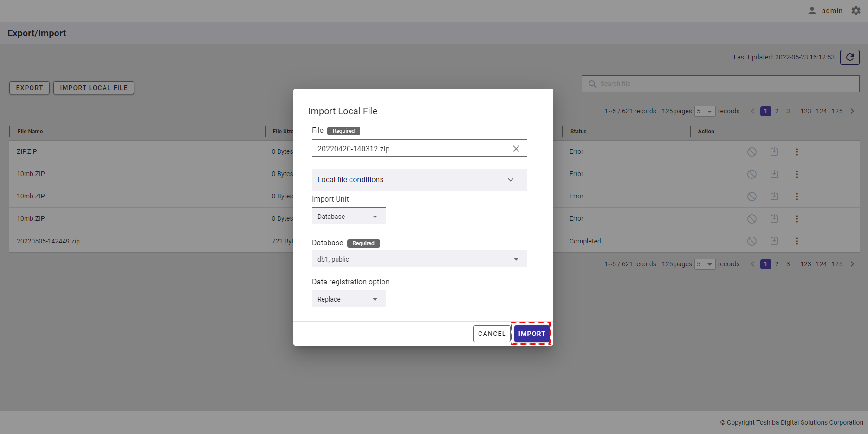The height and width of the screenshot is (434, 868).
Task: Click the IMPORT button in dialog
Action: tap(531, 334)
